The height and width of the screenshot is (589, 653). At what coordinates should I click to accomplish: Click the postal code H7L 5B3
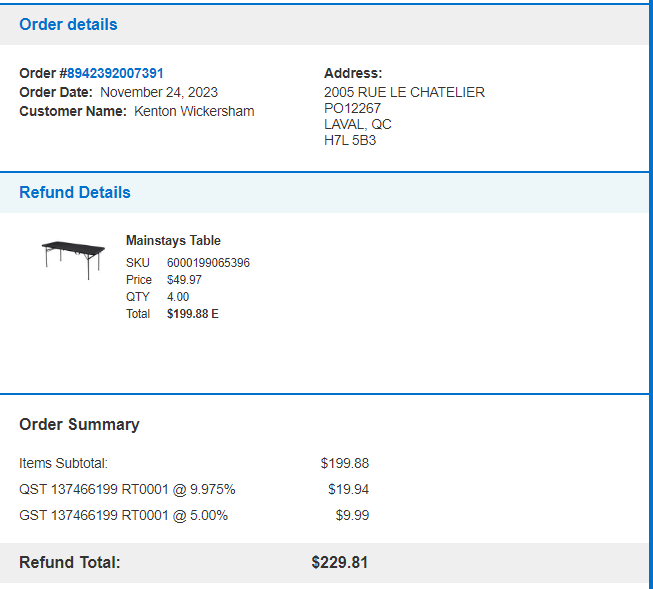pos(350,140)
